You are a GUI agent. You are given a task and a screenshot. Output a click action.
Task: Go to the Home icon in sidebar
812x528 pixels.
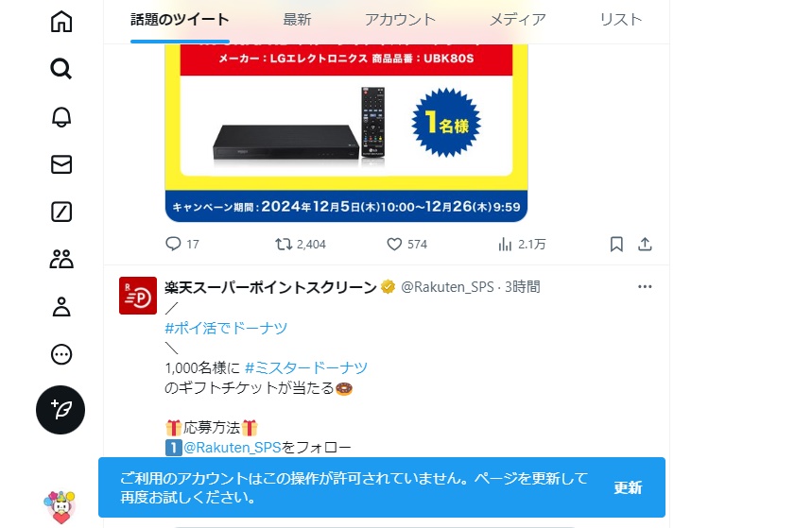(61, 21)
